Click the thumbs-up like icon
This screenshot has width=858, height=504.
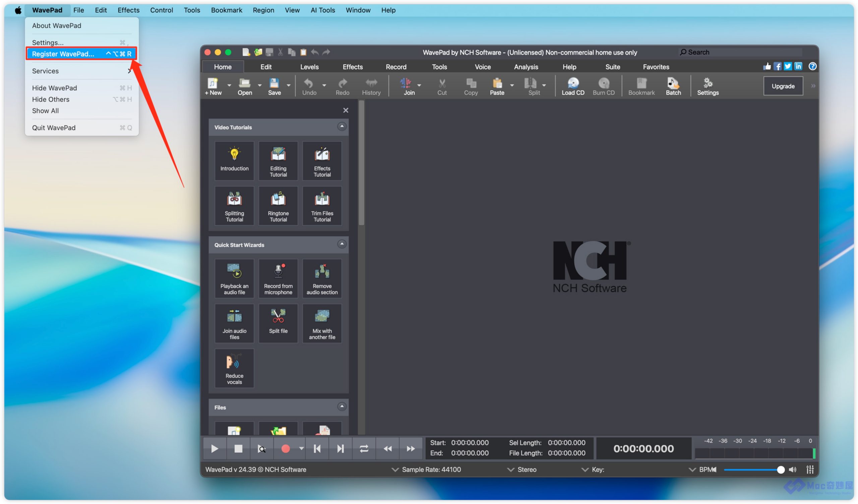(767, 66)
